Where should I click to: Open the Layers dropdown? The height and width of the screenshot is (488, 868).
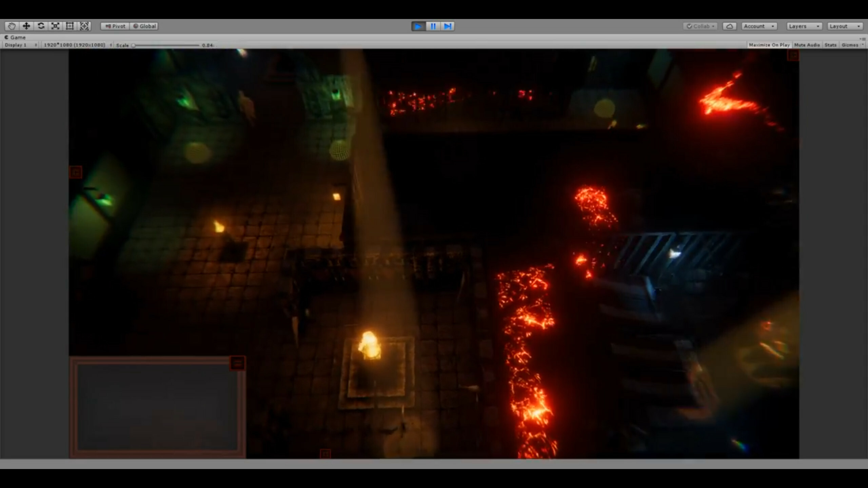pyautogui.click(x=804, y=26)
